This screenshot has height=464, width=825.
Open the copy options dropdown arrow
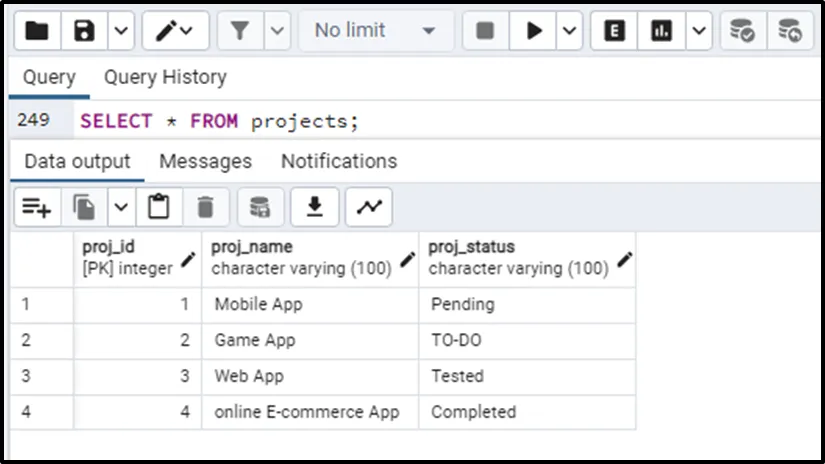(x=120, y=207)
